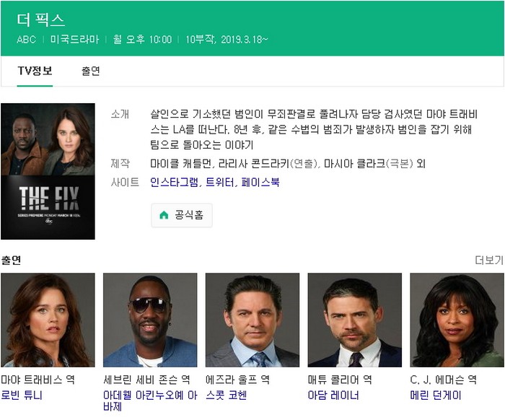Switch to the TV정보 tab
Image resolution: width=505 pixels, height=420 pixels.
tap(35, 71)
